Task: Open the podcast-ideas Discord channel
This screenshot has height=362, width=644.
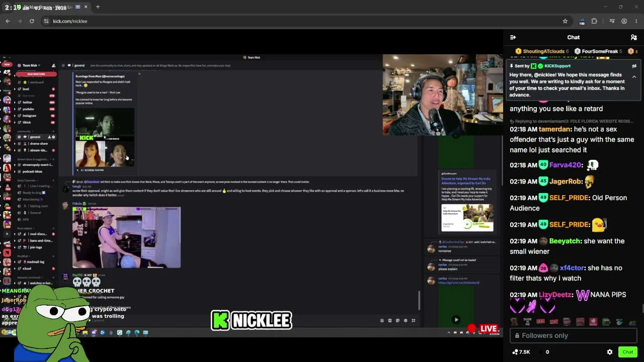Action: [36, 171]
